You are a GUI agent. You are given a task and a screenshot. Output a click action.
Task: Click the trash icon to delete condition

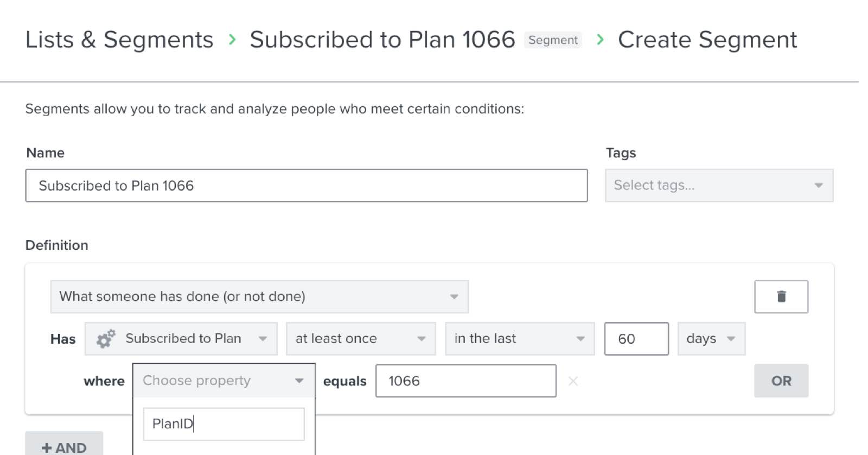click(x=781, y=296)
